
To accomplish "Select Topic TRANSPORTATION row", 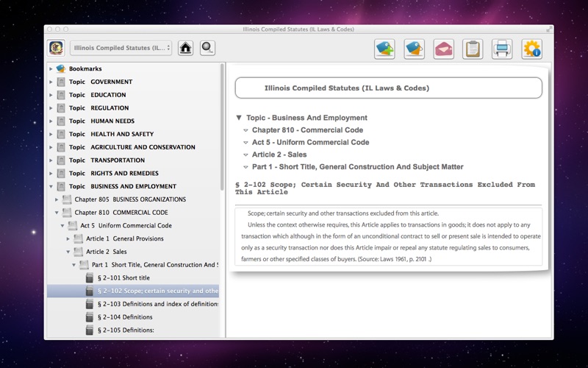I will click(133, 160).
